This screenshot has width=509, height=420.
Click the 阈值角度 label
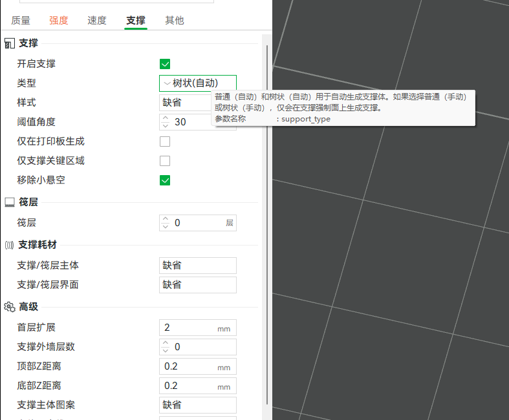[36, 122]
